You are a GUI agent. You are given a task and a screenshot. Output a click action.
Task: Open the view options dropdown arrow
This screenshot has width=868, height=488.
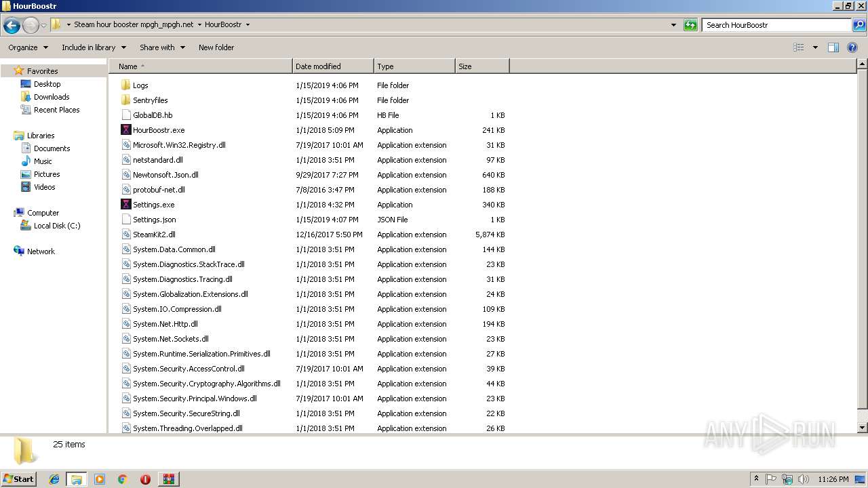[815, 47]
